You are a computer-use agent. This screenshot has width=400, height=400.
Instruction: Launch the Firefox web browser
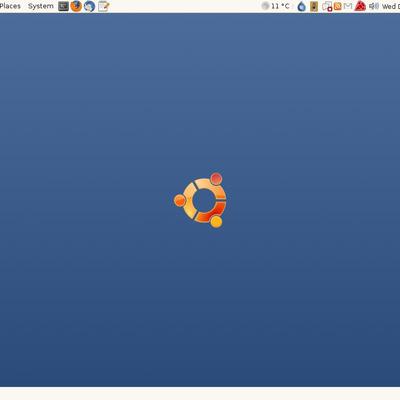click(76, 6)
